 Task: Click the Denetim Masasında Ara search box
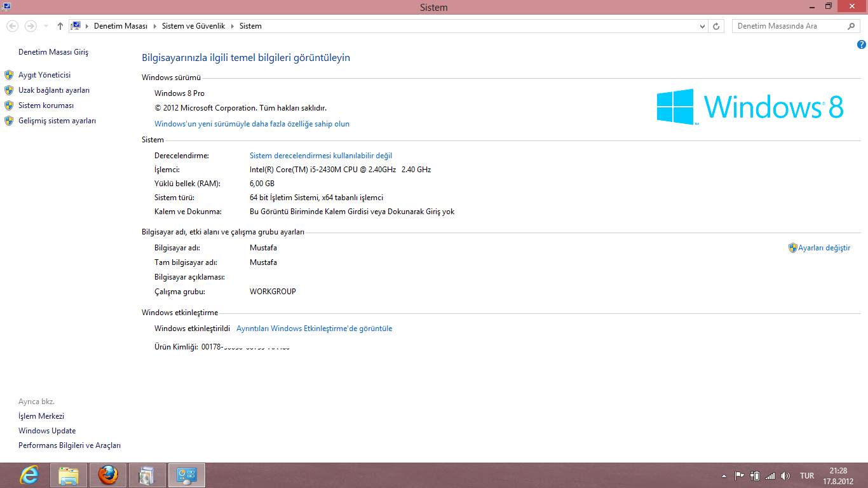coord(789,26)
